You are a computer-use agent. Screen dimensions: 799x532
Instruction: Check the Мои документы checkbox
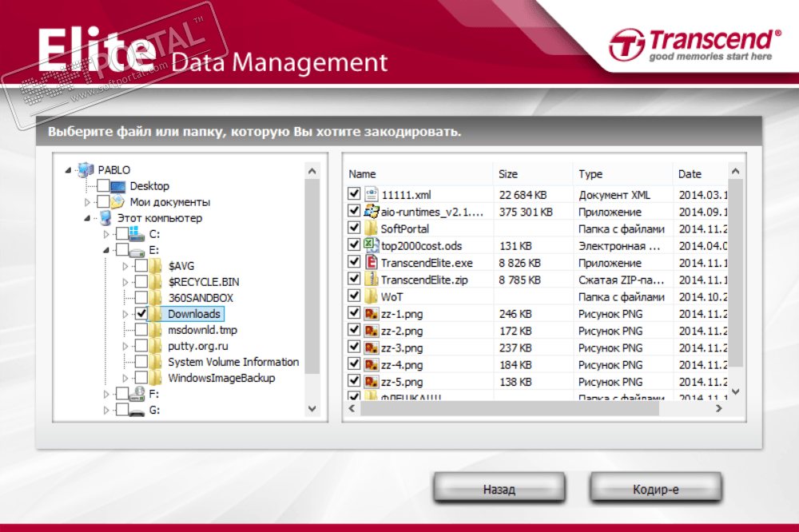(103, 202)
